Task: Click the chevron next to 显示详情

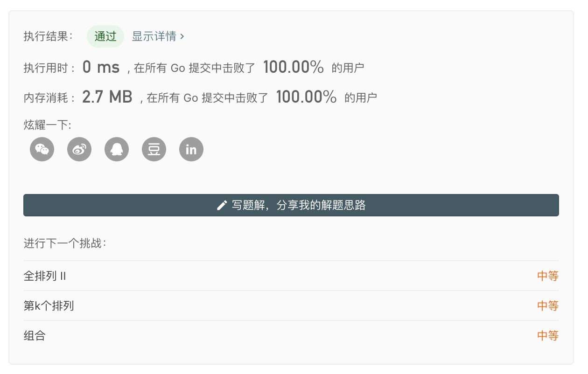Action: click(x=182, y=36)
